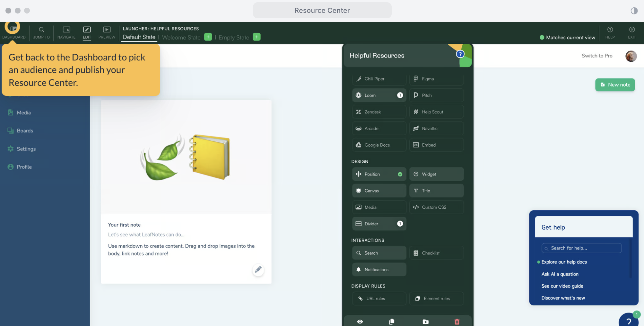Delete launcher with red trash icon
Viewport: 644px width, 326px height.
tap(457, 321)
